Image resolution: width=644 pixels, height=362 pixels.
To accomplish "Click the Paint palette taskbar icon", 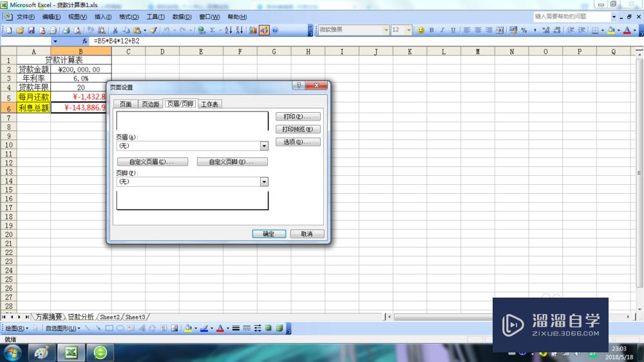I will click(x=41, y=352).
